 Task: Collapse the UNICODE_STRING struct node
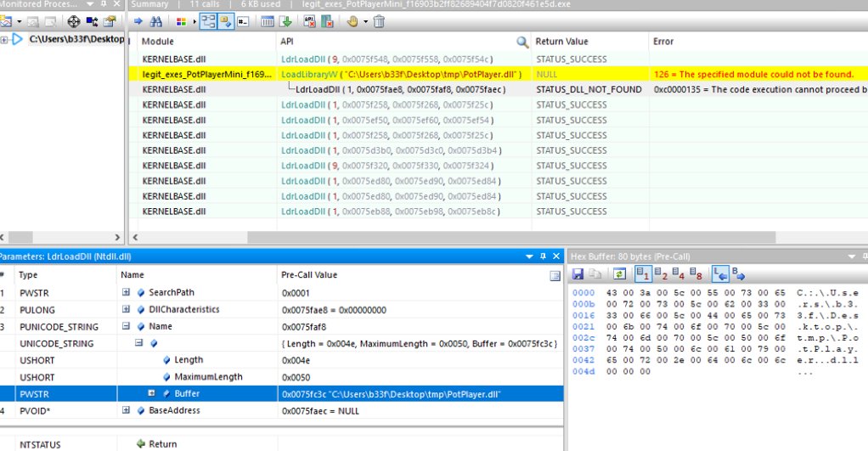click(x=139, y=343)
